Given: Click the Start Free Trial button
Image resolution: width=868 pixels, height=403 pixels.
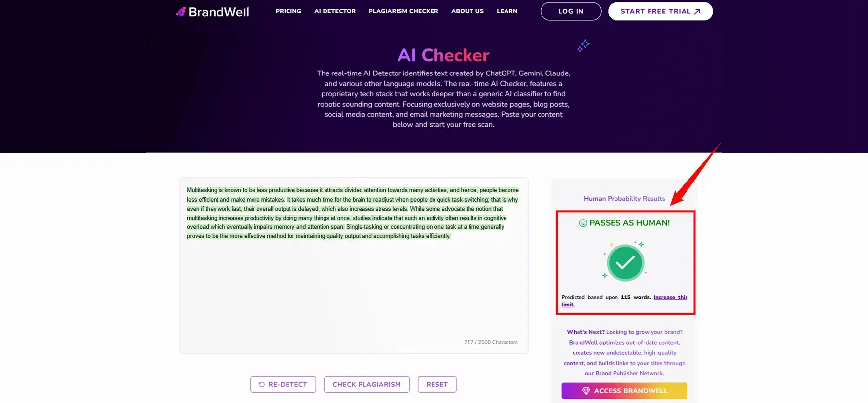Looking at the screenshot, I should (660, 11).
